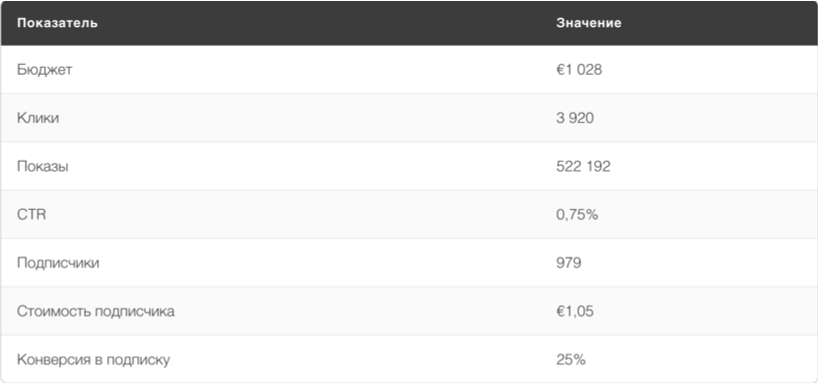819x383 pixels.
Task: Select the Стоимость подписчика label
Action: 96,311
